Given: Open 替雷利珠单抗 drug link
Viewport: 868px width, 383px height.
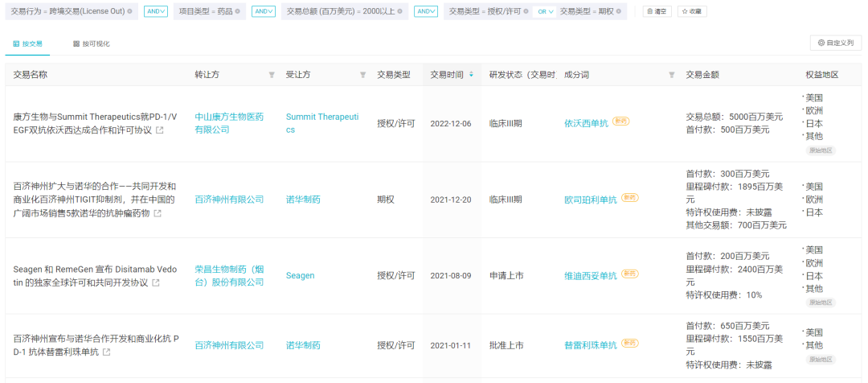Looking at the screenshot, I should 591,345.
